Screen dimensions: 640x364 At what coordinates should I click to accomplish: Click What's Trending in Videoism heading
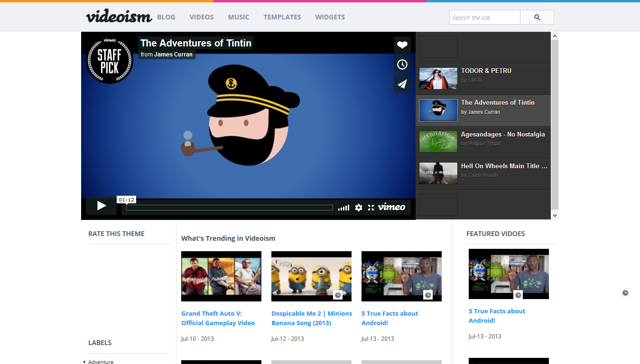pyautogui.click(x=228, y=238)
